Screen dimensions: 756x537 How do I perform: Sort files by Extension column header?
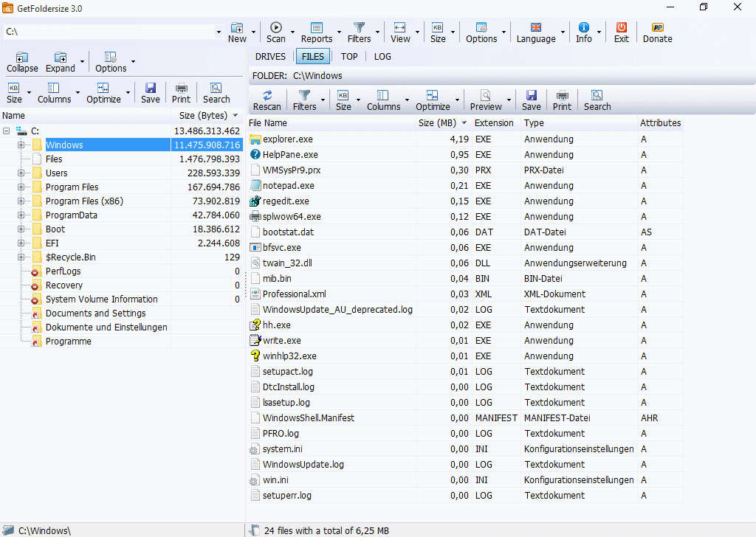(495, 122)
